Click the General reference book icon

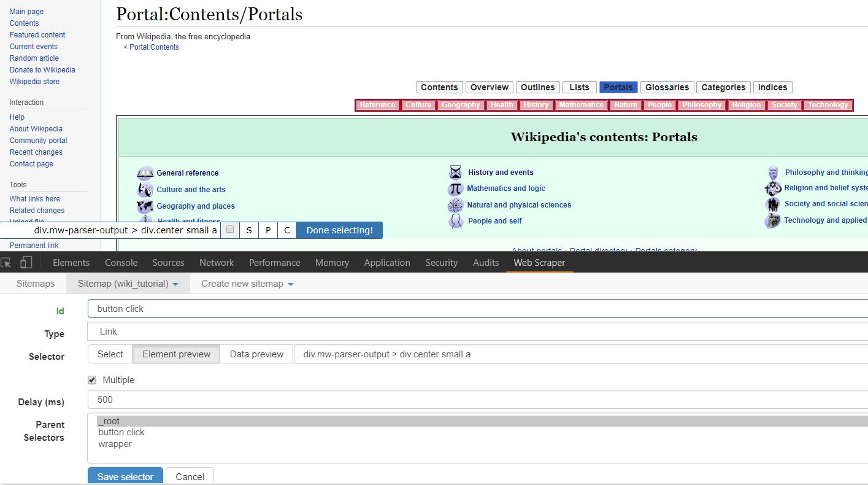point(145,173)
